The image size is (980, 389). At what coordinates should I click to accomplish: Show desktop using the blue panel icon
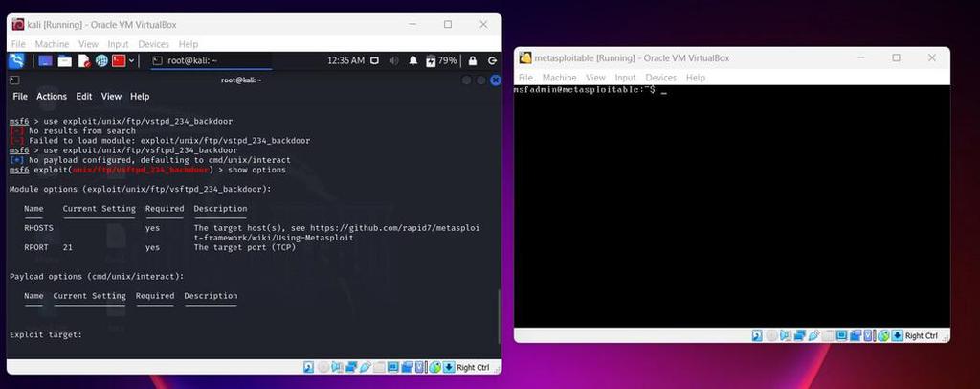pyautogui.click(x=46, y=60)
